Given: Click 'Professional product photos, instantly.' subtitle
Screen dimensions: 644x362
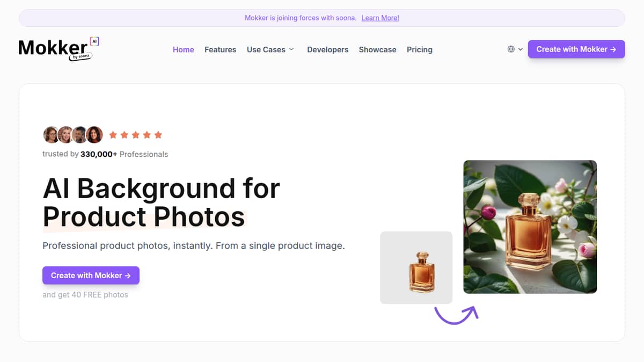Looking at the screenshot, I should pyautogui.click(x=193, y=246).
